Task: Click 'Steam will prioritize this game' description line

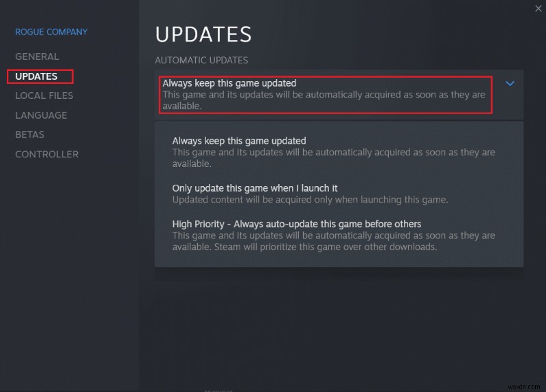Action: (326, 247)
